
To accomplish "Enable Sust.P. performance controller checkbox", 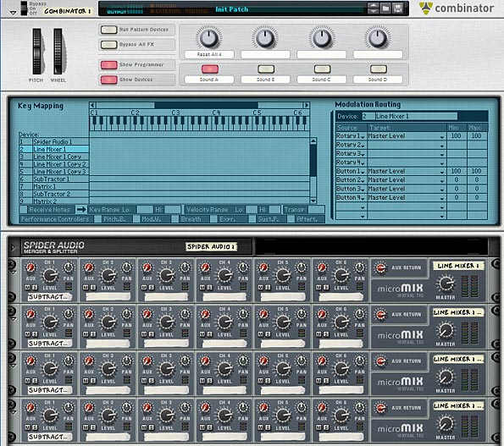I will coord(252,219).
